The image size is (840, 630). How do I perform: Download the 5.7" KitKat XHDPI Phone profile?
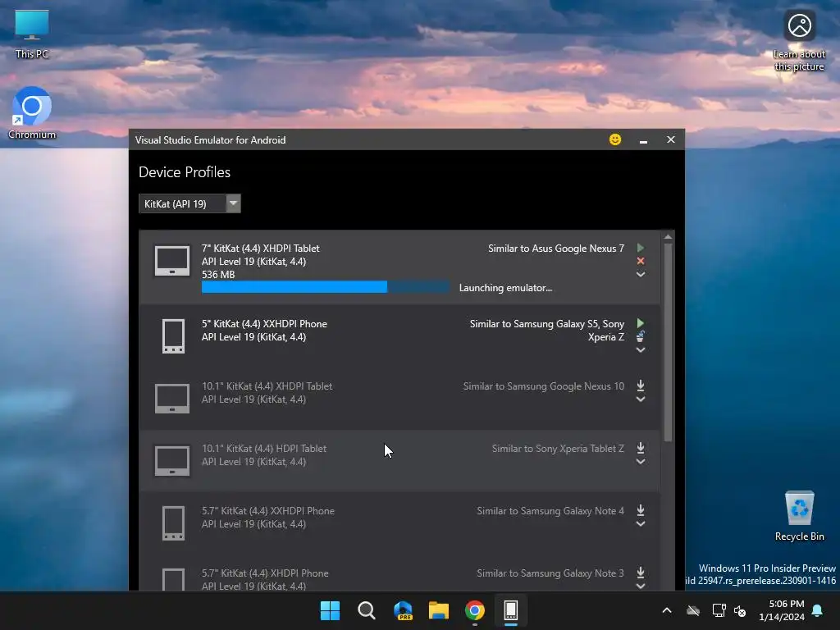pos(640,572)
